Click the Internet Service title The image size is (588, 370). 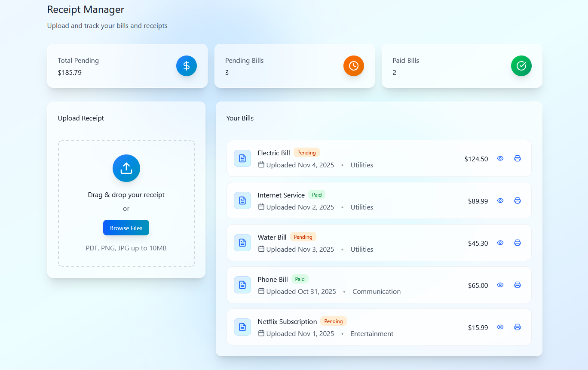tap(281, 195)
